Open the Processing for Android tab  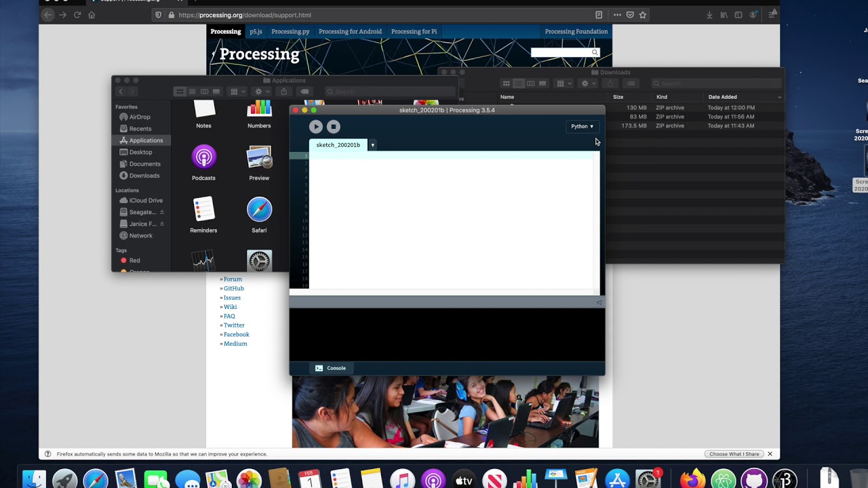350,31
